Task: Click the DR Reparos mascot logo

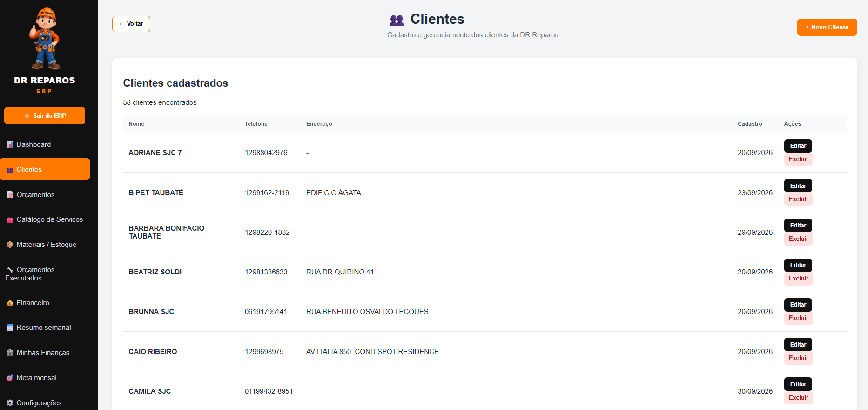Action: click(x=45, y=39)
